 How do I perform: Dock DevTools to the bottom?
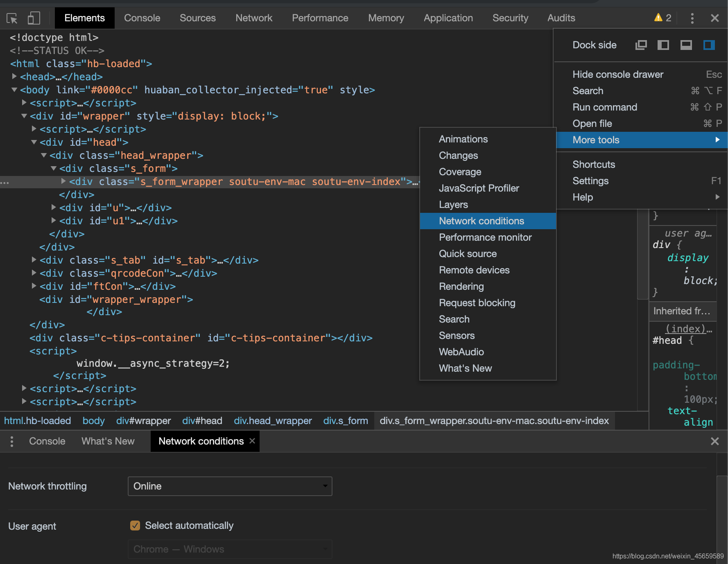point(686,45)
